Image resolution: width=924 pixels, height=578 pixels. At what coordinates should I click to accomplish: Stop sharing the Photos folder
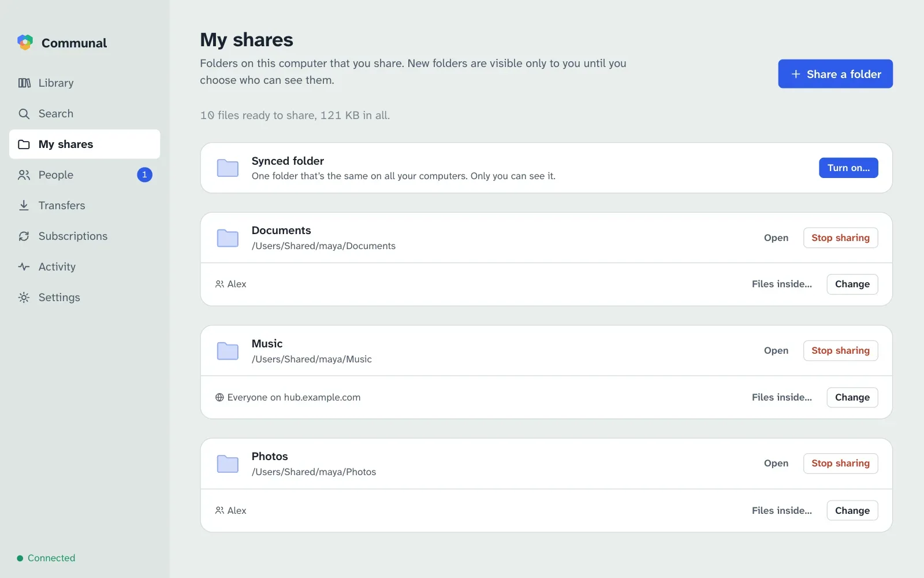click(840, 463)
